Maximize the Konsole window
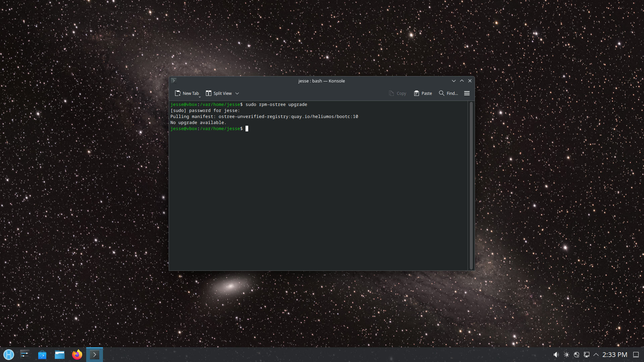644x362 pixels. coord(462,81)
